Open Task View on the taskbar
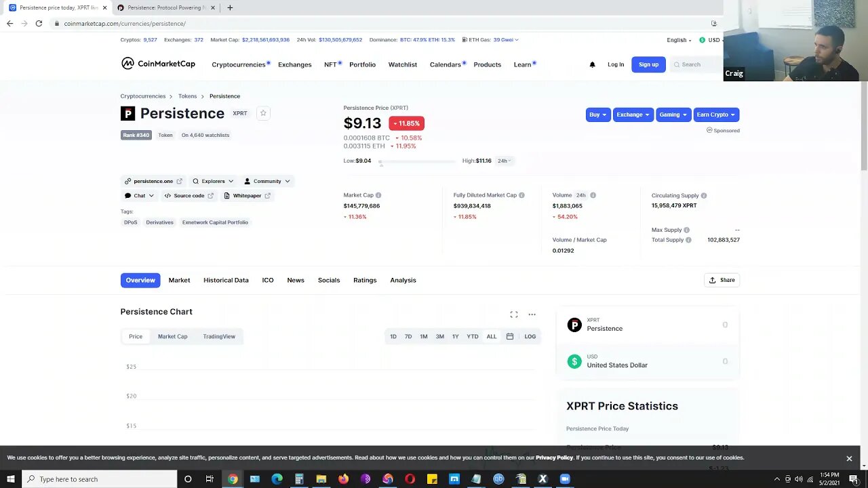Viewport: 868px width, 488px height. click(x=210, y=479)
